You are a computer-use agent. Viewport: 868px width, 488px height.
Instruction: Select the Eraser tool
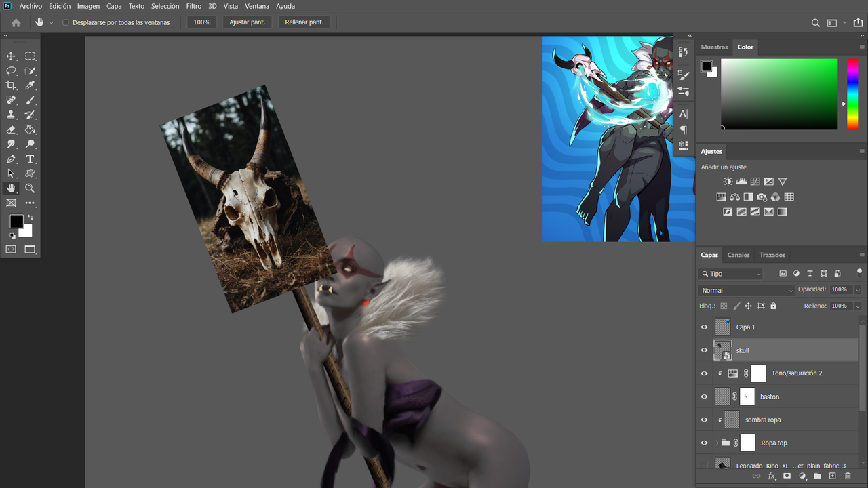(11, 129)
